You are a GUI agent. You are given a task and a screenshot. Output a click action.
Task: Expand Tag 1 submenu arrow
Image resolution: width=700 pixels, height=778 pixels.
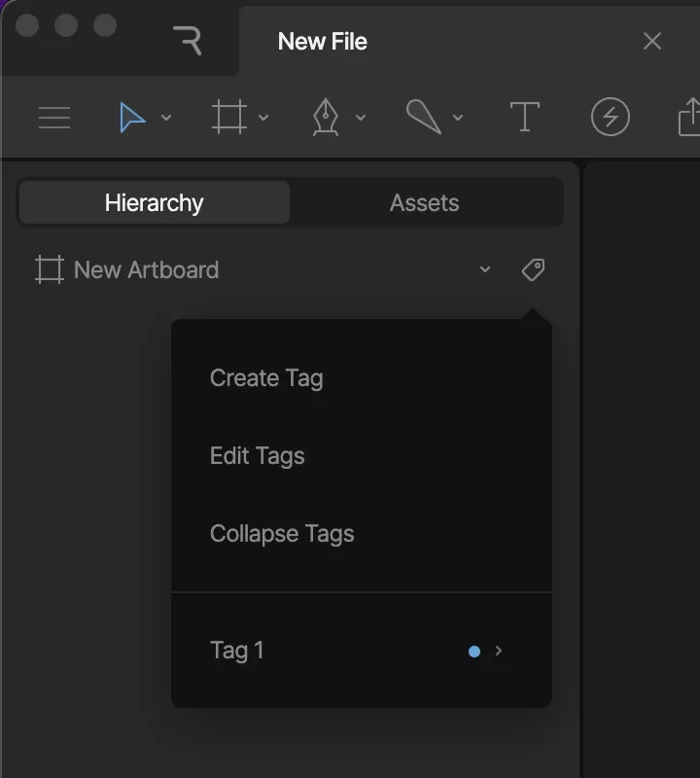pyautogui.click(x=499, y=652)
